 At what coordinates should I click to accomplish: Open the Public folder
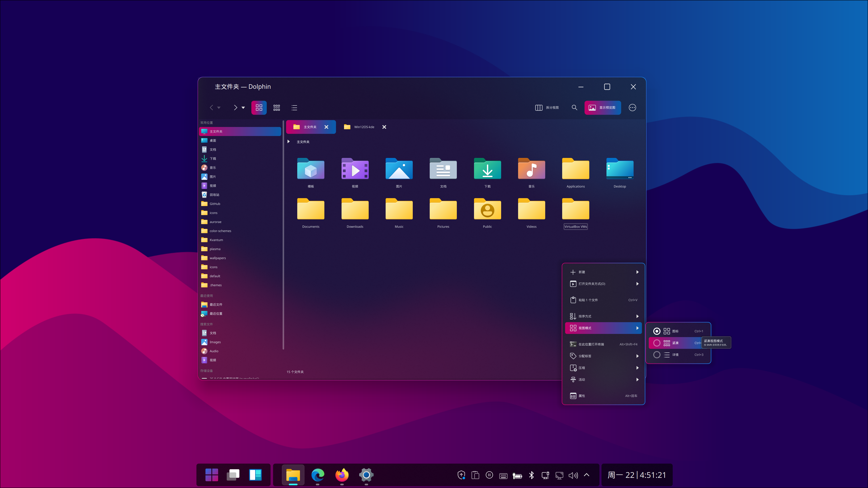coord(487,209)
